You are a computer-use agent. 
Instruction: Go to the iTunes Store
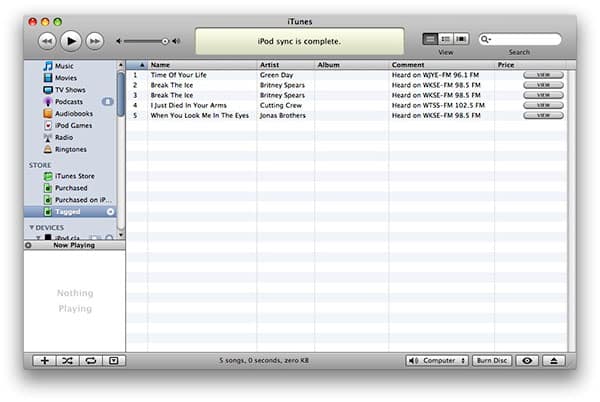[75, 176]
